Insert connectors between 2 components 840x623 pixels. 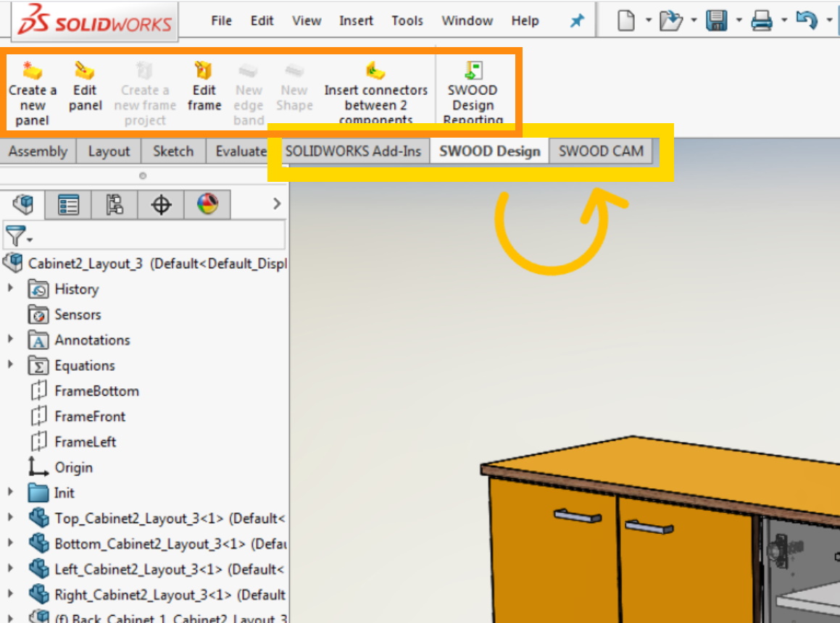(x=375, y=72)
